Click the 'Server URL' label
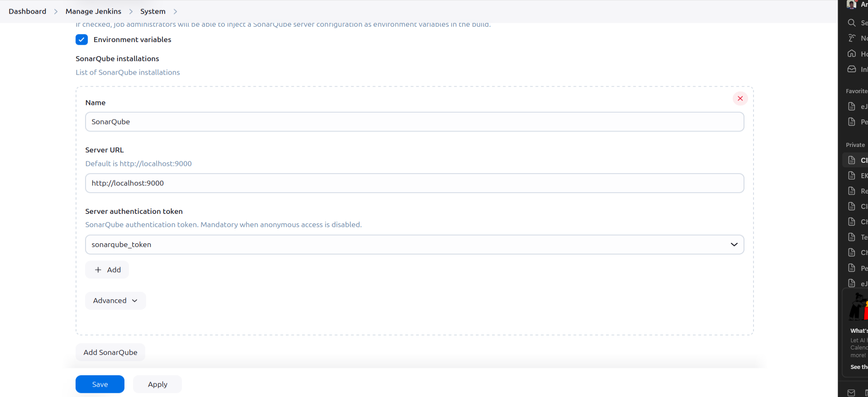868x397 pixels. 105,150
